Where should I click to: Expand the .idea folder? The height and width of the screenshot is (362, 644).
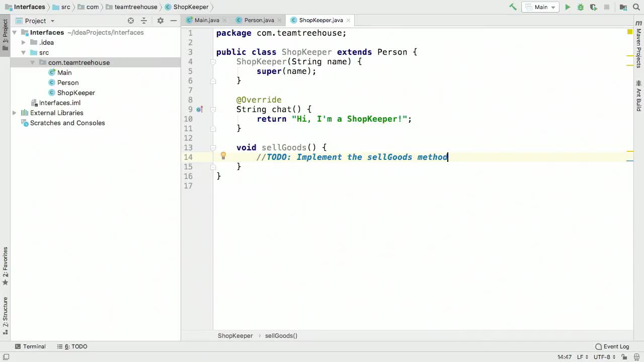tap(23, 43)
